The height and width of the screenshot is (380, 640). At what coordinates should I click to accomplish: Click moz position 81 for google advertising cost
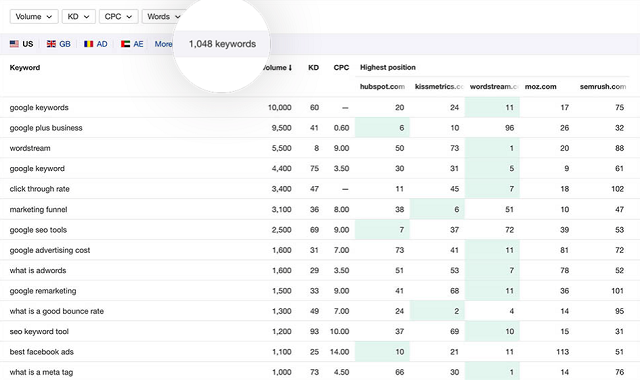pos(564,250)
